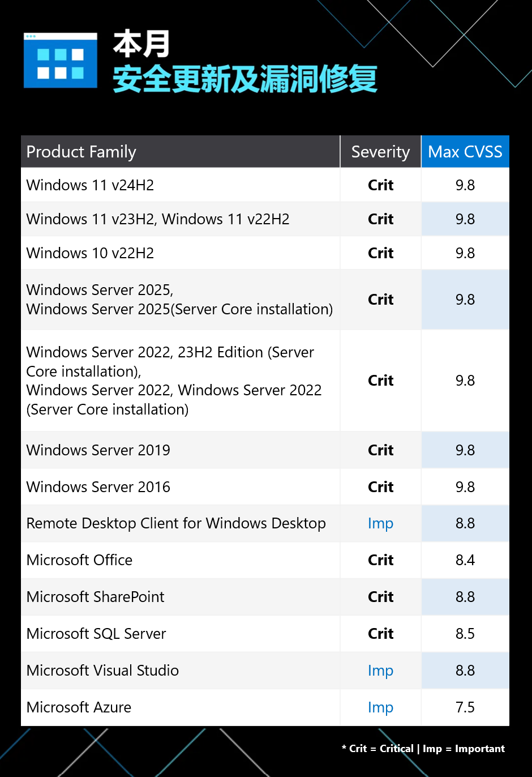The image size is (532, 777).
Task: Click the Microsoft Office product name
Action: [x=79, y=560]
